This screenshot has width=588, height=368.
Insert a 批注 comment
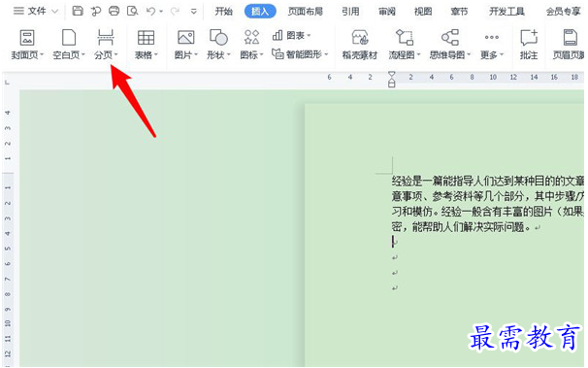(x=529, y=45)
